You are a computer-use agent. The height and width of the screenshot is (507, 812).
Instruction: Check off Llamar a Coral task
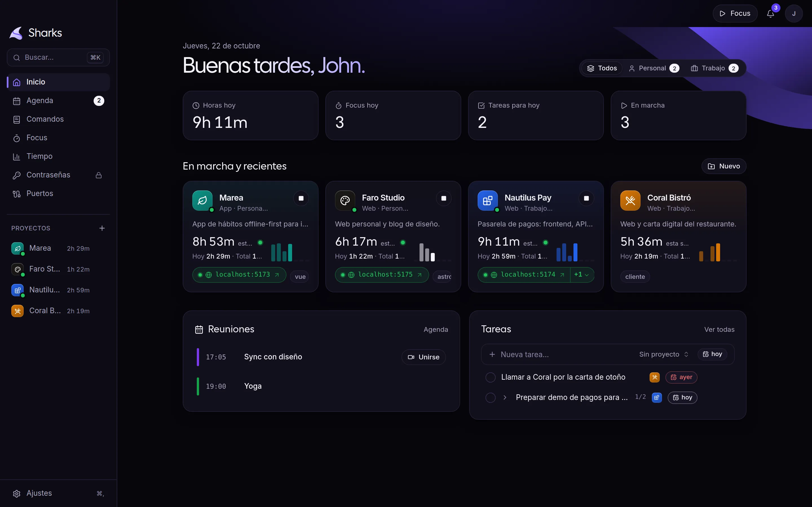click(490, 377)
